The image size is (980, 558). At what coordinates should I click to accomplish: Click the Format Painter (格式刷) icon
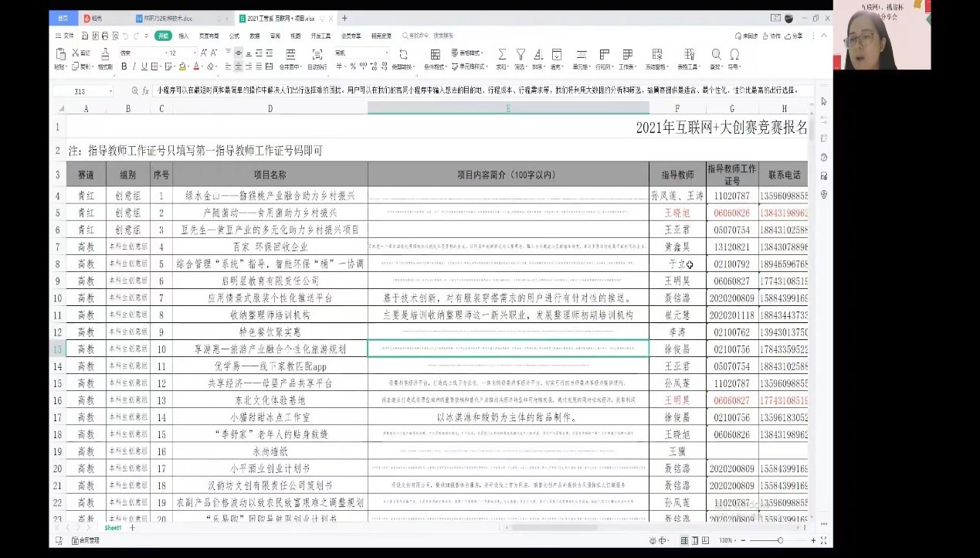click(x=104, y=54)
